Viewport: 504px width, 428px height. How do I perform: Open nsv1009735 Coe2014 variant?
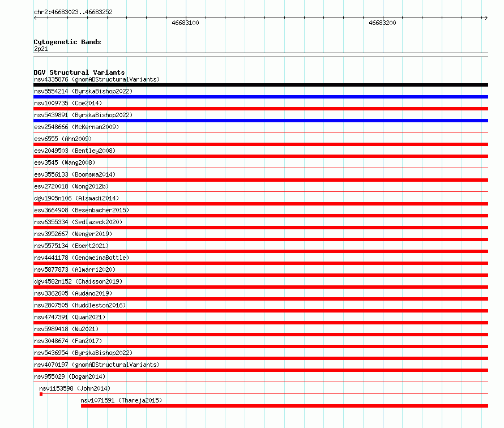coord(68,103)
